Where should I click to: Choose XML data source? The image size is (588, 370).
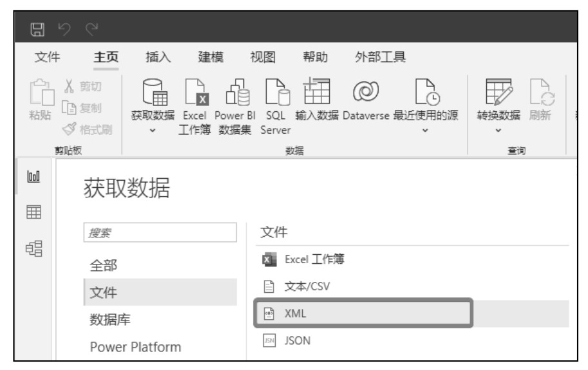[x=412, y=313]
